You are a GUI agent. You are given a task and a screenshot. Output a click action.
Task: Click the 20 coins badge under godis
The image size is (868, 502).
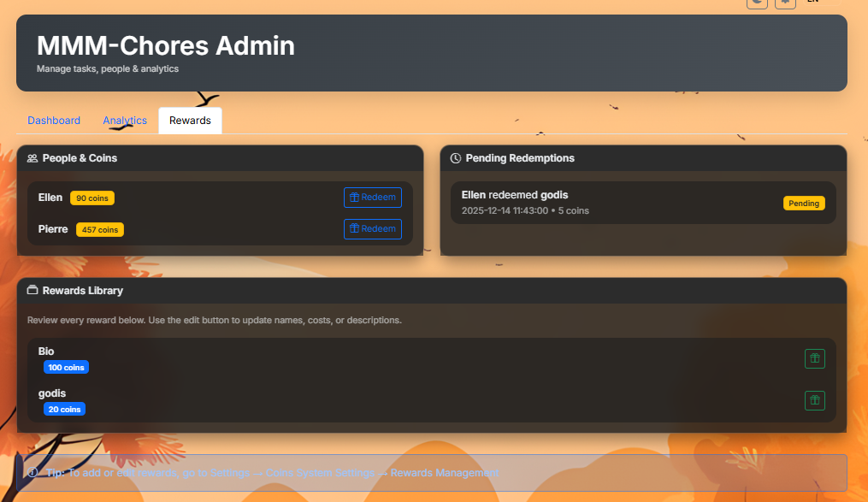coord(65,410)
